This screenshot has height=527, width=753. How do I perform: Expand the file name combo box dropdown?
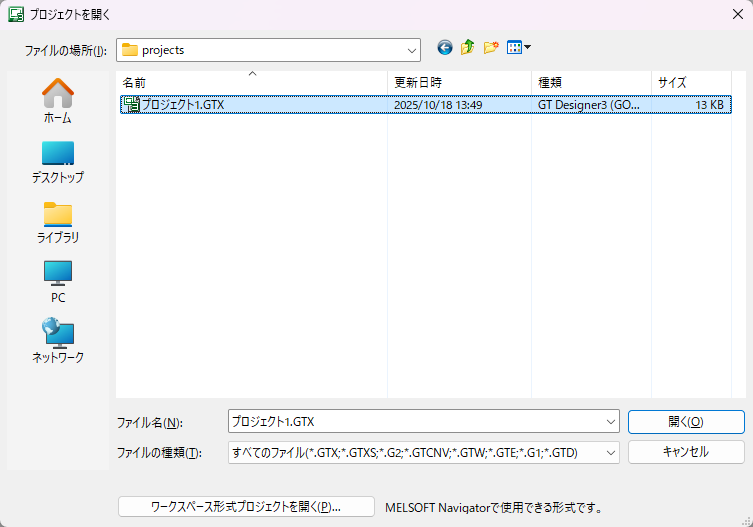point(610,422)
